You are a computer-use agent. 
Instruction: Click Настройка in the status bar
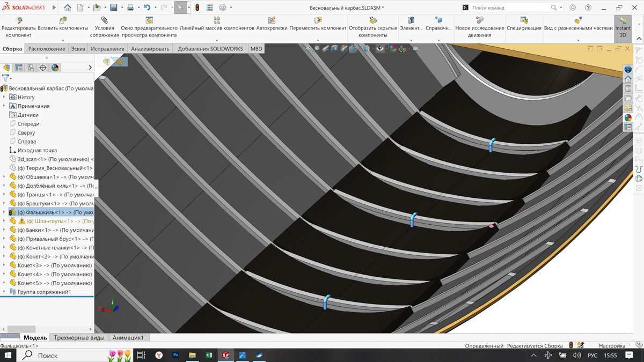(x=611, y=346)
